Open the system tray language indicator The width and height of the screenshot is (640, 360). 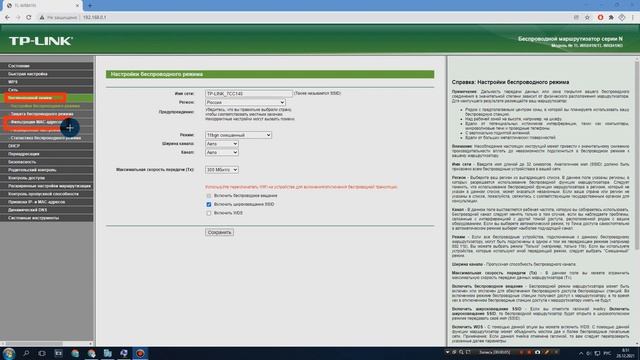coord(607,353)
